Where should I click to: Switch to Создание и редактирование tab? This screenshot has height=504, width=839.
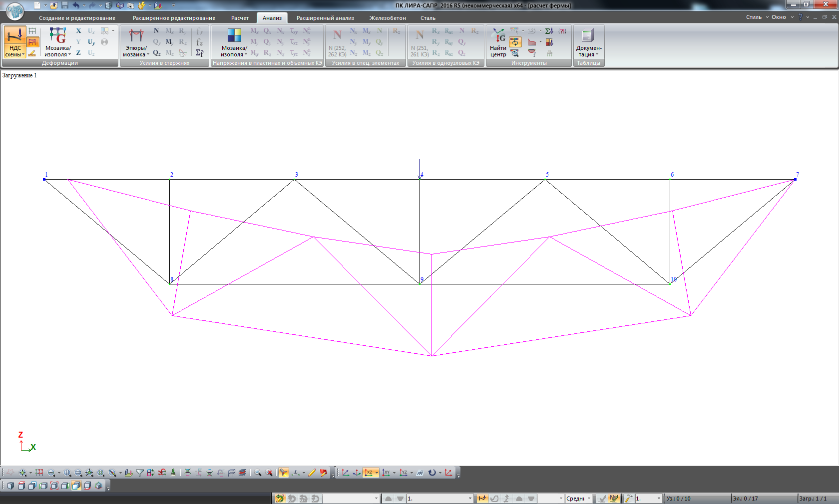[x=77, y=18]
